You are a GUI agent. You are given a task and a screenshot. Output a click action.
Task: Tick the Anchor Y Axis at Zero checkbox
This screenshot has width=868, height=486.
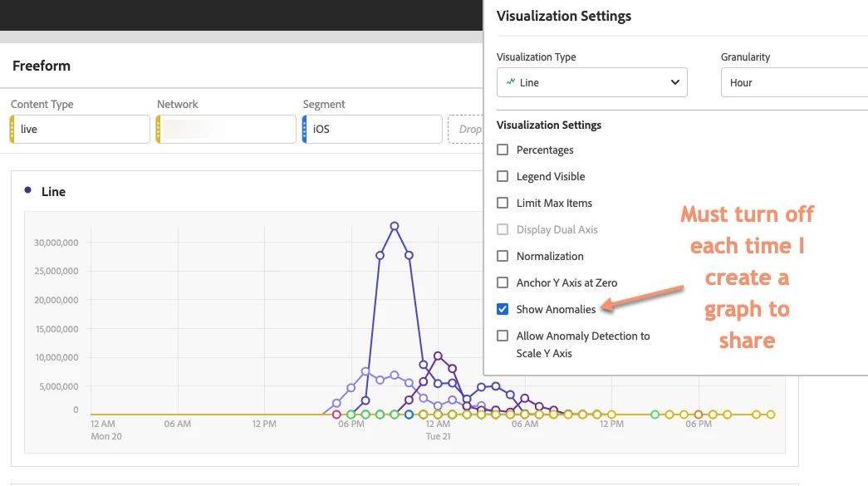click(503, 282)
